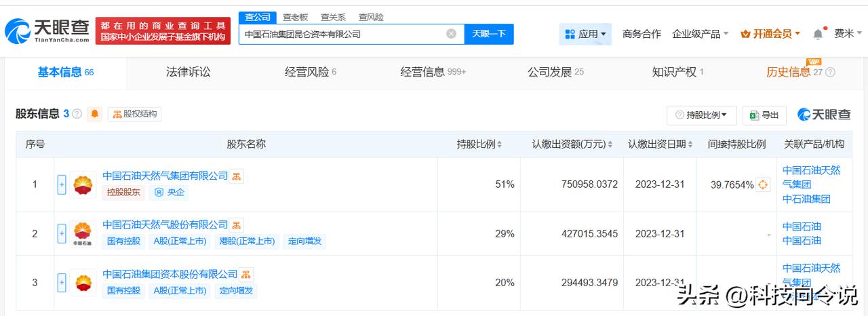The width and height of the screenshot is (868, 316).
Task: Open the 股权结构 button
Action: click(x=134, y=114)
